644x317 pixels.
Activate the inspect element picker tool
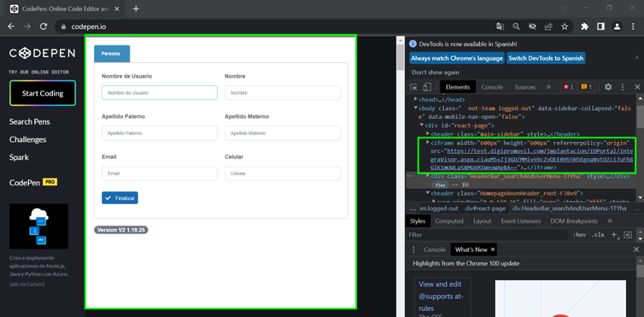pos(414,87)
